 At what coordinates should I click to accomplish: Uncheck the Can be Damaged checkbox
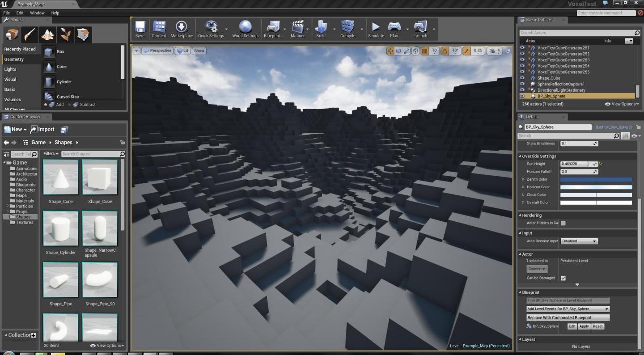[x=563, y=278]
